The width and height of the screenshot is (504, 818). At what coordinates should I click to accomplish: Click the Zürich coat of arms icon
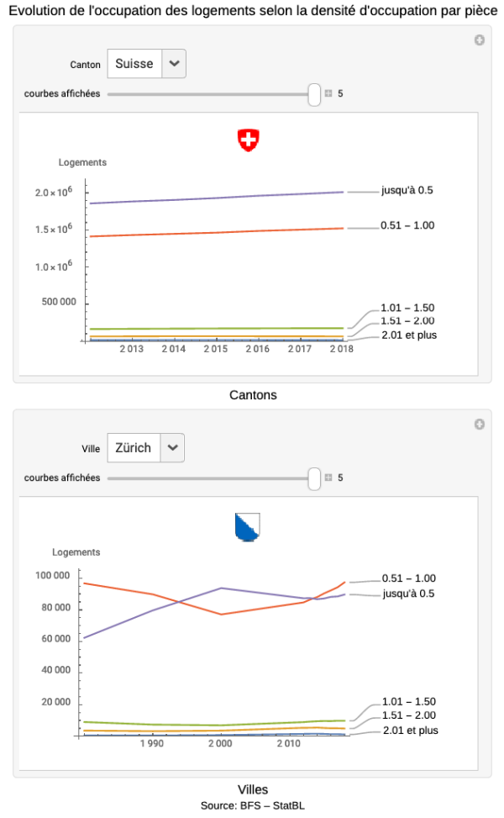(247, 527)
